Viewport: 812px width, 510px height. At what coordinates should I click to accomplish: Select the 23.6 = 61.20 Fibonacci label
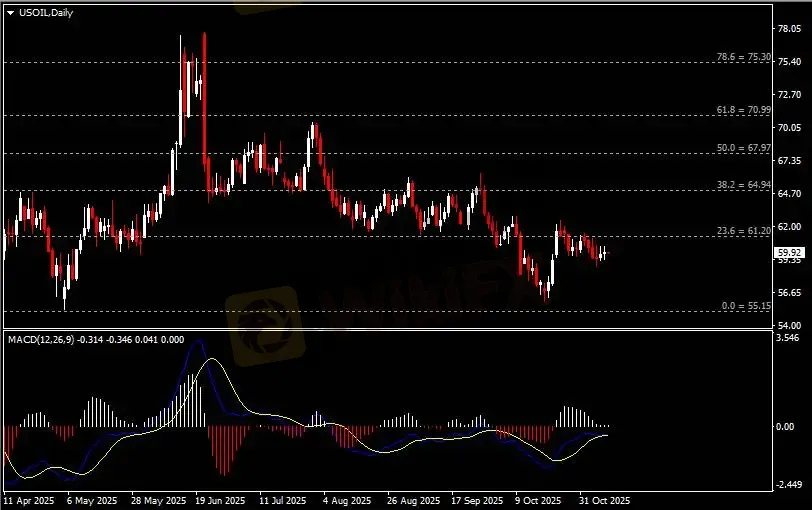(744, 231)
